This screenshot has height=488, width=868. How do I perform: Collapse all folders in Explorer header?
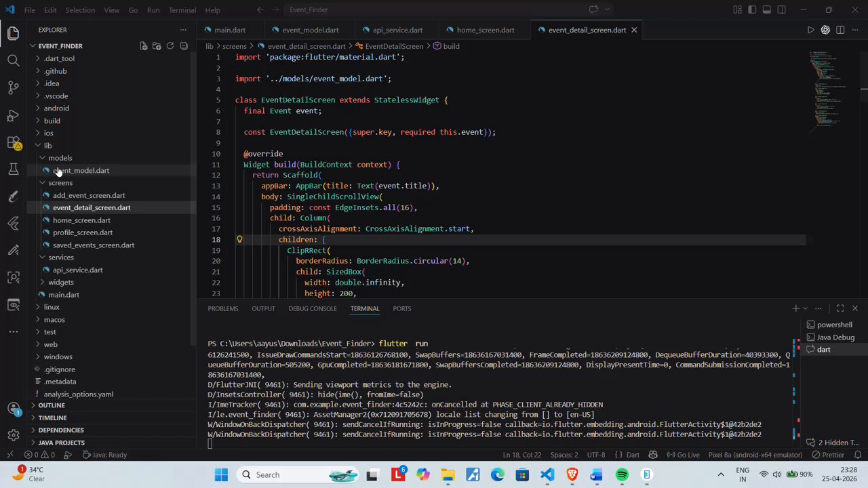coord(184,46)
